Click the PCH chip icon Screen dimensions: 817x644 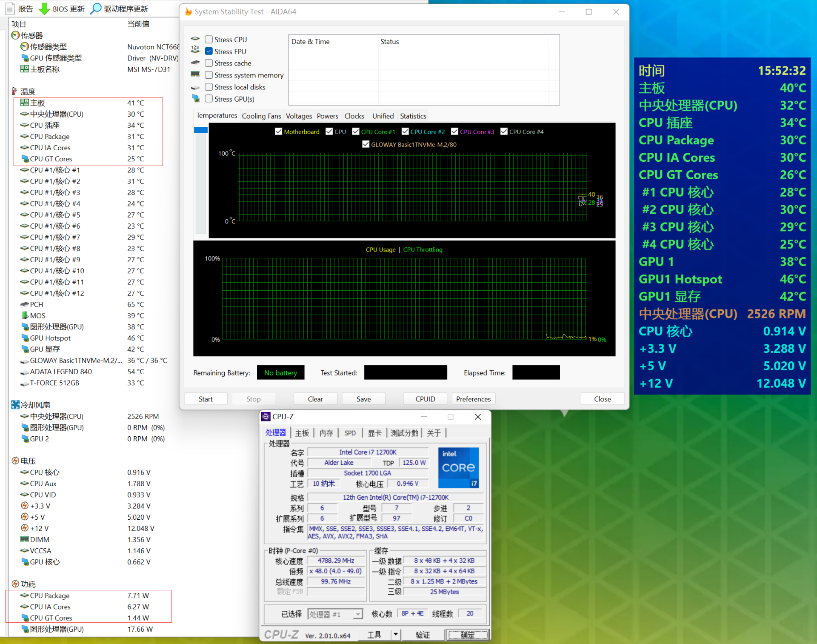click(25, 304)
